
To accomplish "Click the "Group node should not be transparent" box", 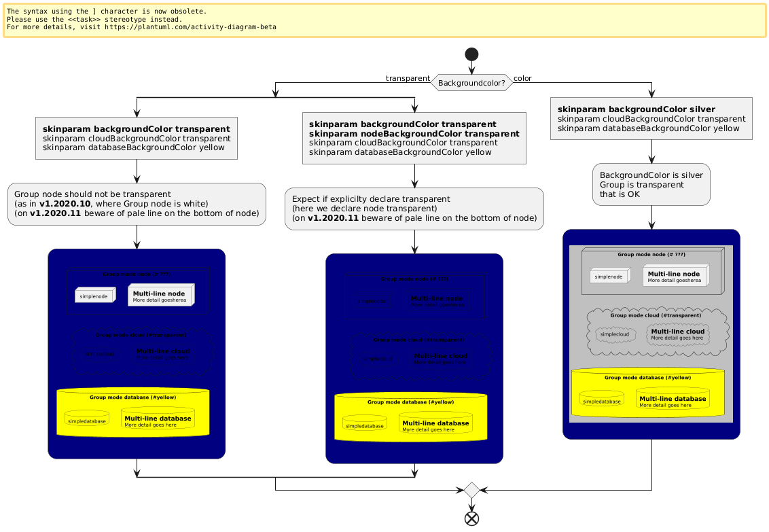I will 137,204.
